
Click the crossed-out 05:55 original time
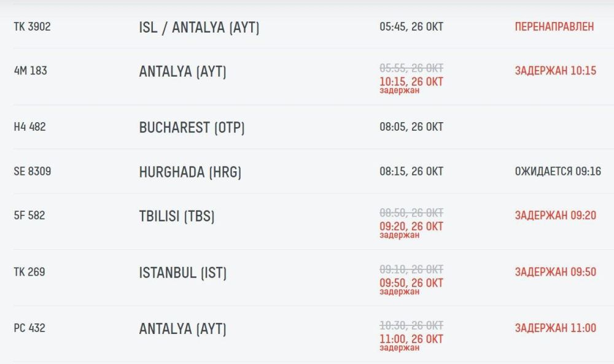[x=411, y=68]
